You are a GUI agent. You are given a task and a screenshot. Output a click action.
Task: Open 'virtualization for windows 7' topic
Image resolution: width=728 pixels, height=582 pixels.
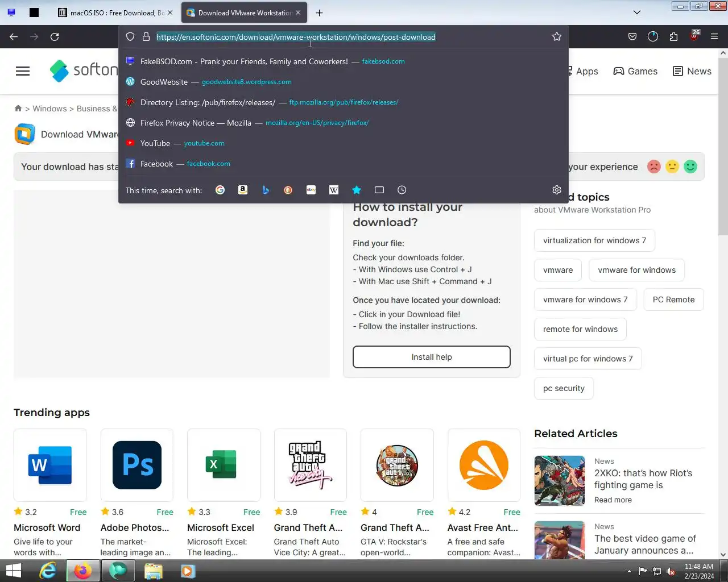pyautogui.click(x=594, y=240)
